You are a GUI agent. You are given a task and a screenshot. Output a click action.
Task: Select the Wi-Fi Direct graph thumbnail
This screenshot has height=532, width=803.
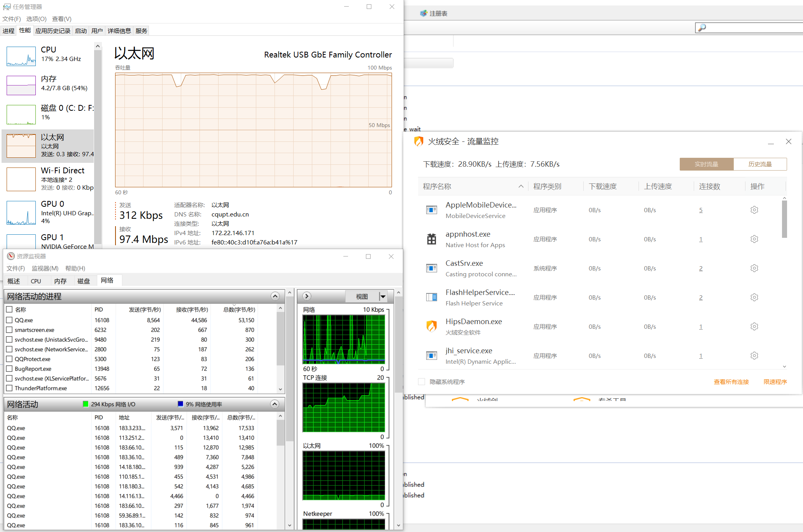(21, 179)
